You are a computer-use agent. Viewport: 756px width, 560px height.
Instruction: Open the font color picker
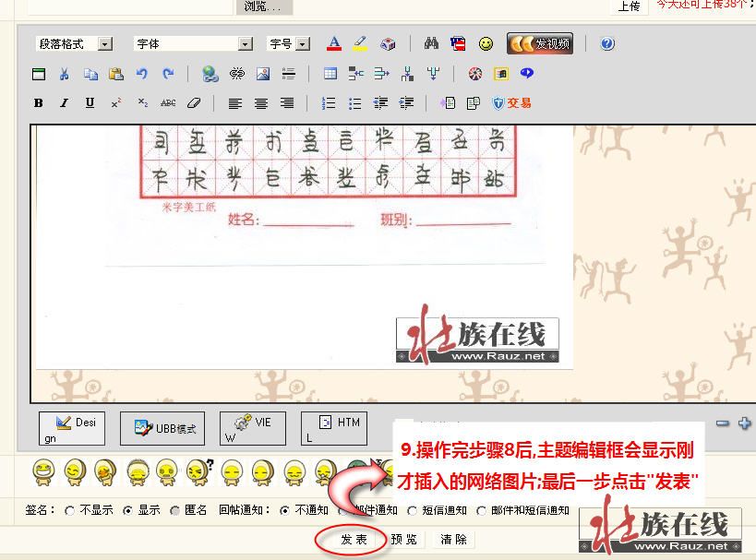click(x=334, y=43)
